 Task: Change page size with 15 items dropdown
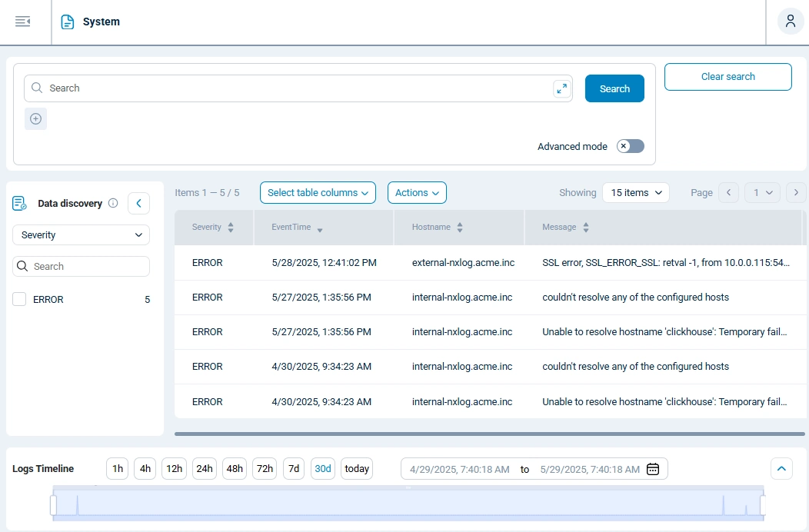(x=635, y=192)
